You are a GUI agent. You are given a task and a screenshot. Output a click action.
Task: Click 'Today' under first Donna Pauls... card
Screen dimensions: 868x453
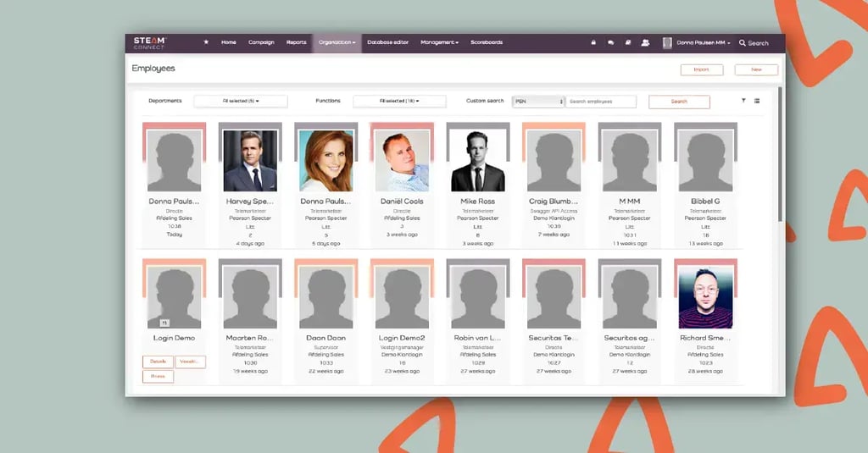174,235
